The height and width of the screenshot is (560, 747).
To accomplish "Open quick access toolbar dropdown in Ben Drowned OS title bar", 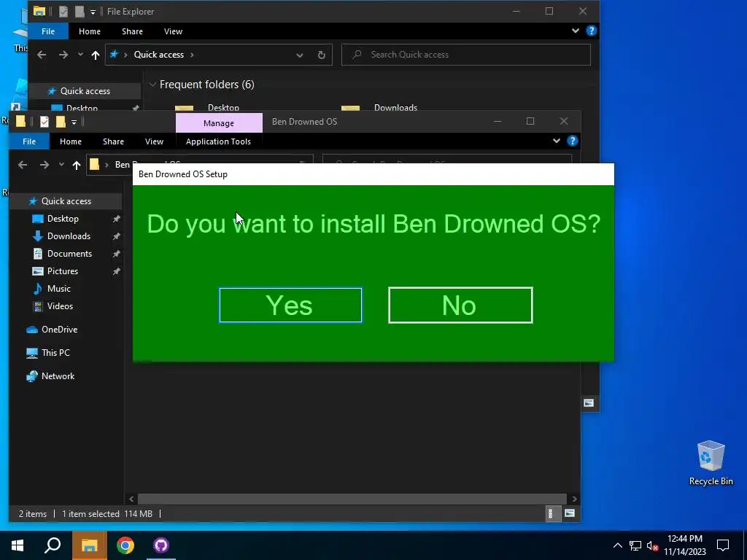I will [74, 122].
